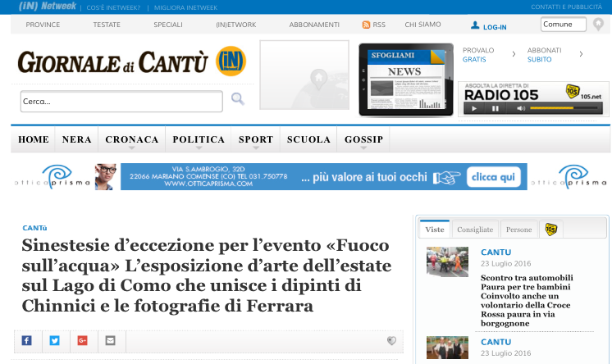This screenshot has width=612, height=364.
Task: Play the Radio 105 live stream
Action: click(473, 108)
